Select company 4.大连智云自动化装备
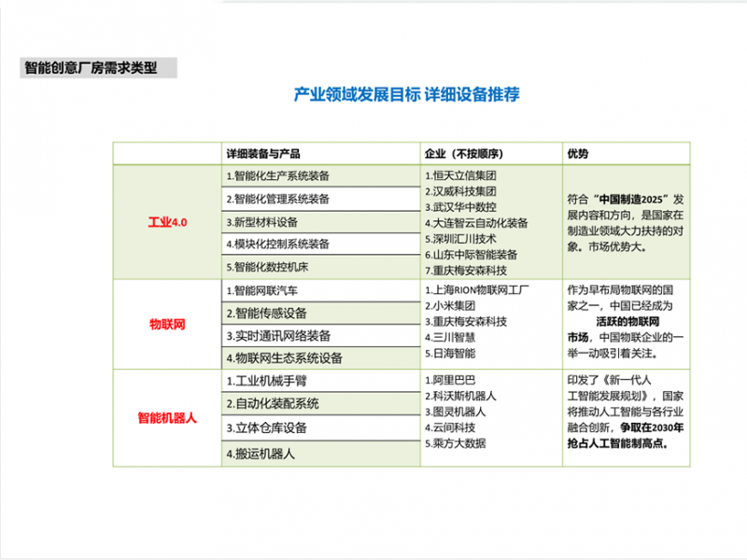Image resolution: width=747 pixels, height=560 pixels. (x=476, y=223)
